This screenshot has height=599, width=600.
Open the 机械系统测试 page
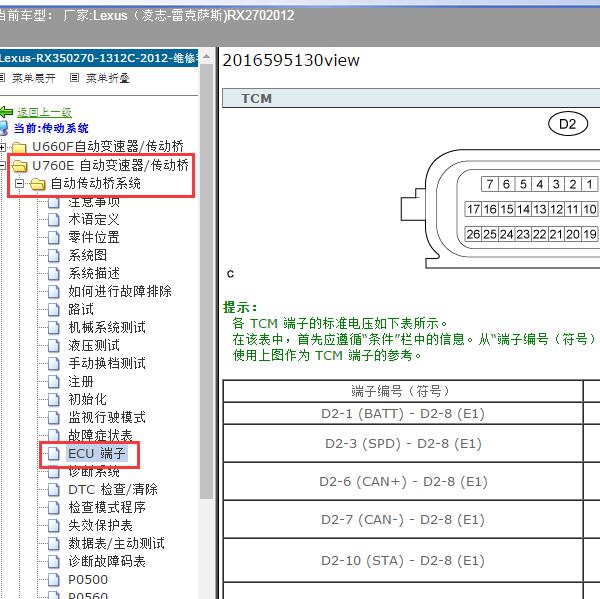click(107, 327)
